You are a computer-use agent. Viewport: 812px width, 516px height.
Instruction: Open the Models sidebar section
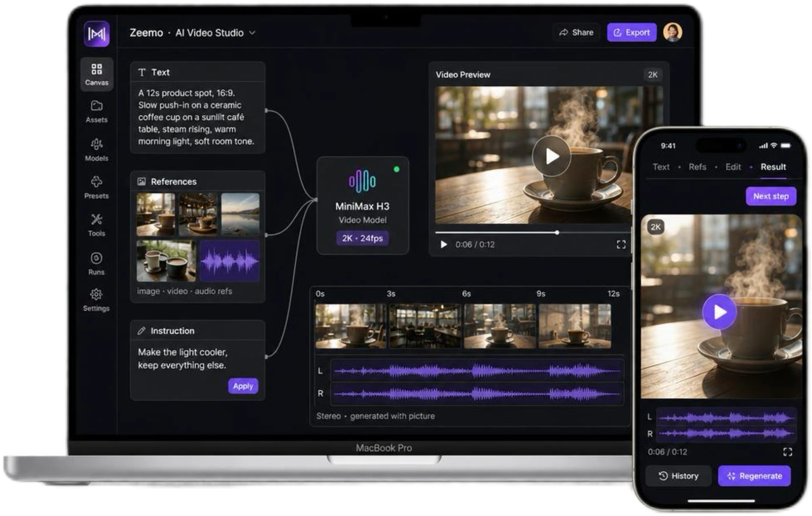(97, 150)
